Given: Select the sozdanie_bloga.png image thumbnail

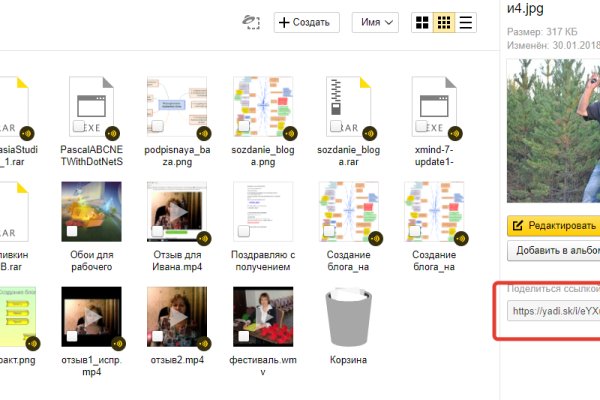Looking at the screenshot, I should [x=262, y=106].
